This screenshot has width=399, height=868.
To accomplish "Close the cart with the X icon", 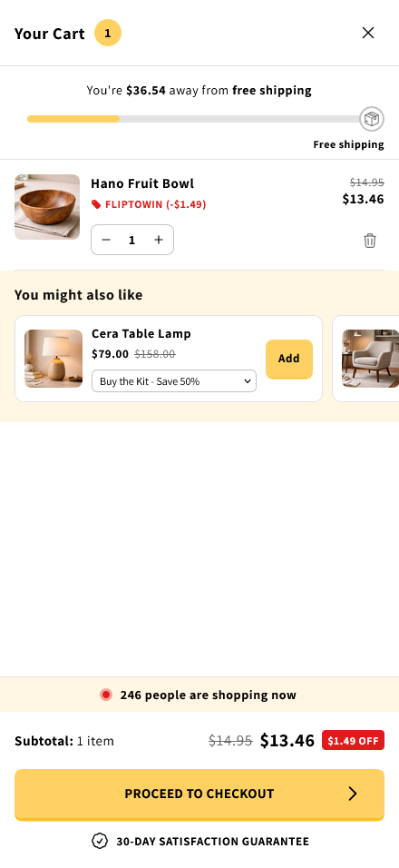I will (x=368, y=34).
